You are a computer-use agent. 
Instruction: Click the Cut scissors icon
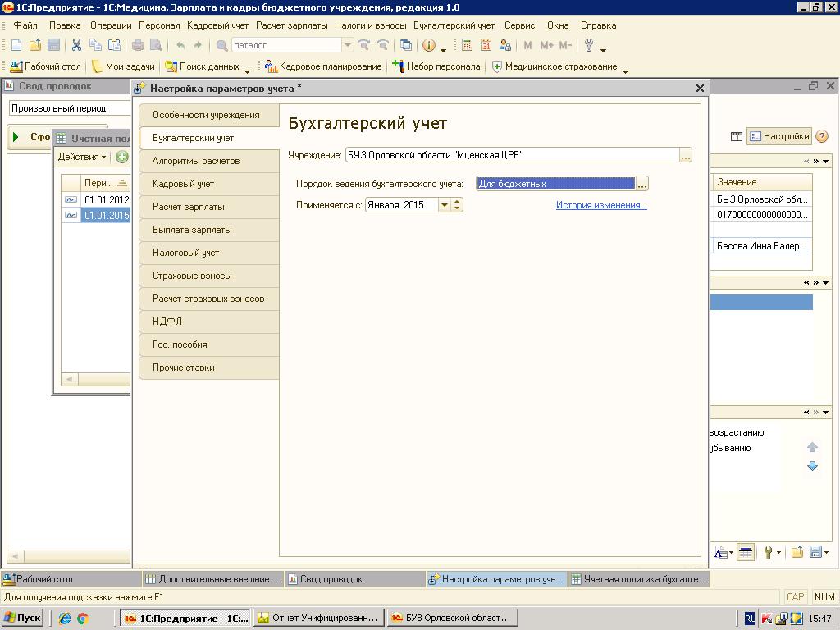coord(76,46)
